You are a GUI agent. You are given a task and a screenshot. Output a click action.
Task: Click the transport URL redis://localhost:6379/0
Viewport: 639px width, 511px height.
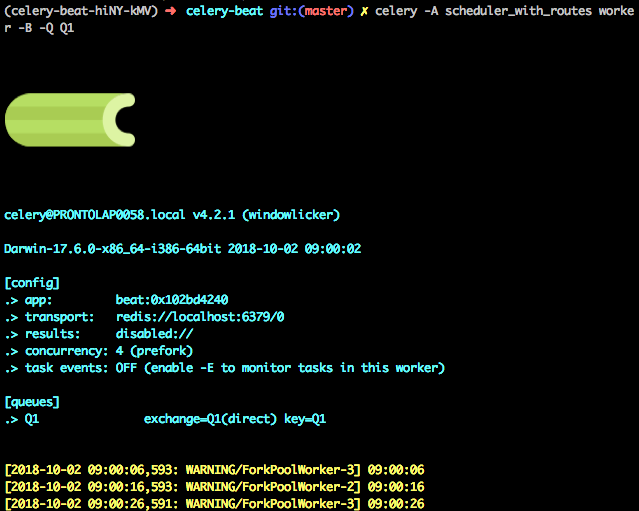(x=200, y=317)
